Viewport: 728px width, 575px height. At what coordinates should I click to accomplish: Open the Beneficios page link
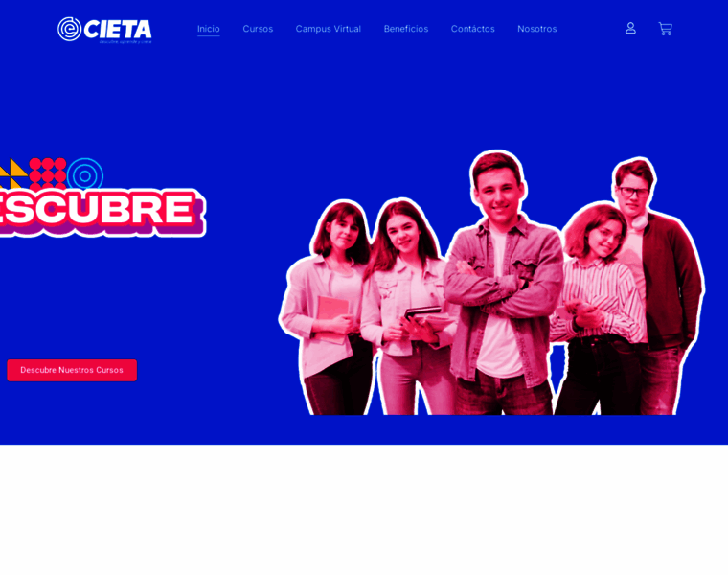406,29
